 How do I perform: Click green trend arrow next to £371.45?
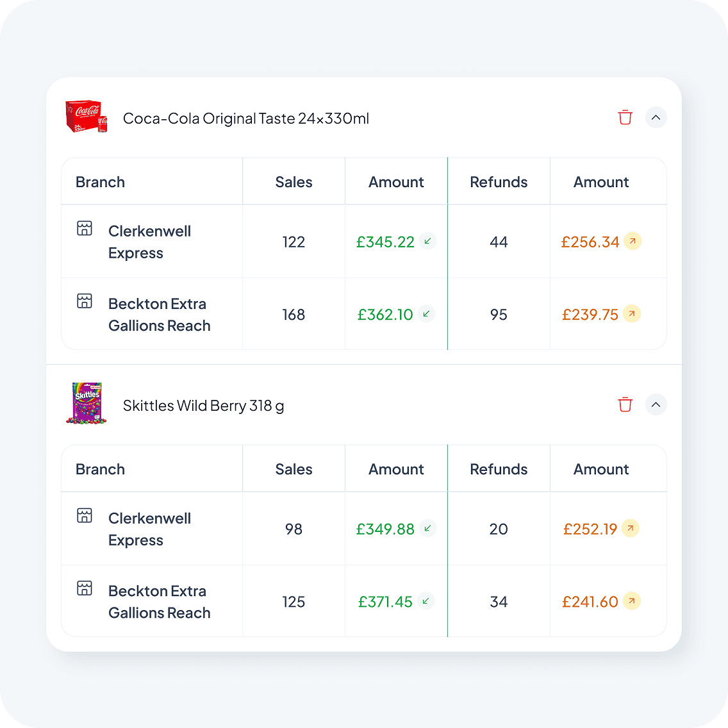coord(426,600)
